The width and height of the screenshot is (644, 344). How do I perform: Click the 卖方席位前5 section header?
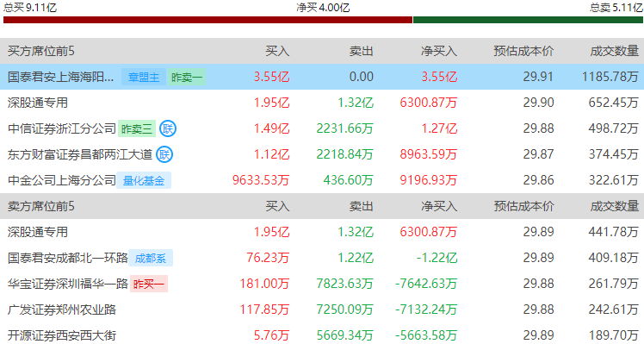click(41, 206)
